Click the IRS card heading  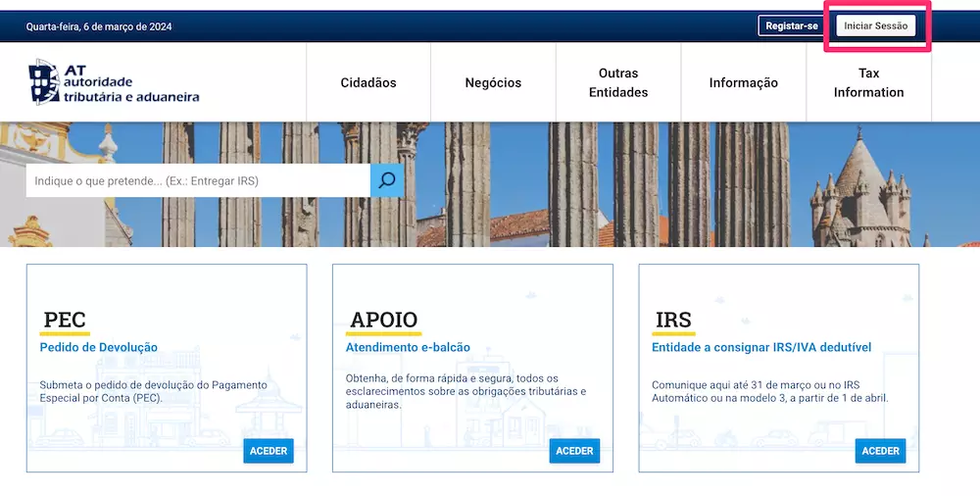coord(673,320)
